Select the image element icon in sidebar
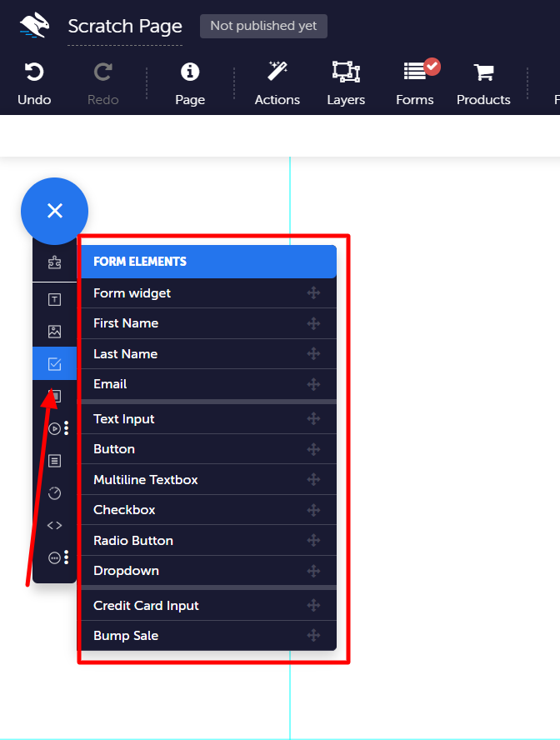560x740 pixels. (55, 332)
